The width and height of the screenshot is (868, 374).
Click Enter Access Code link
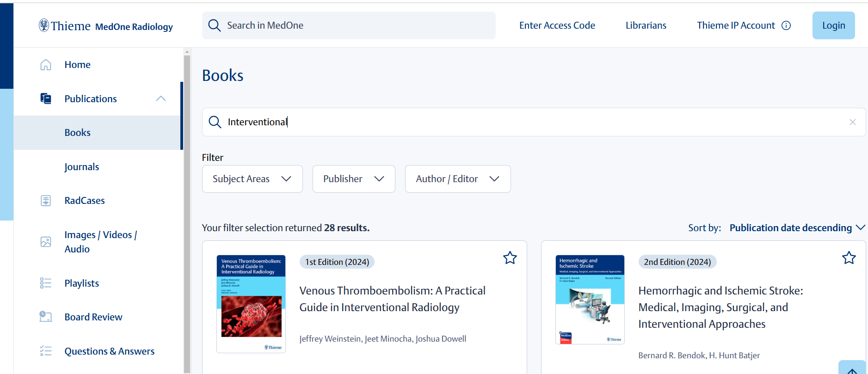coord(557,25)
